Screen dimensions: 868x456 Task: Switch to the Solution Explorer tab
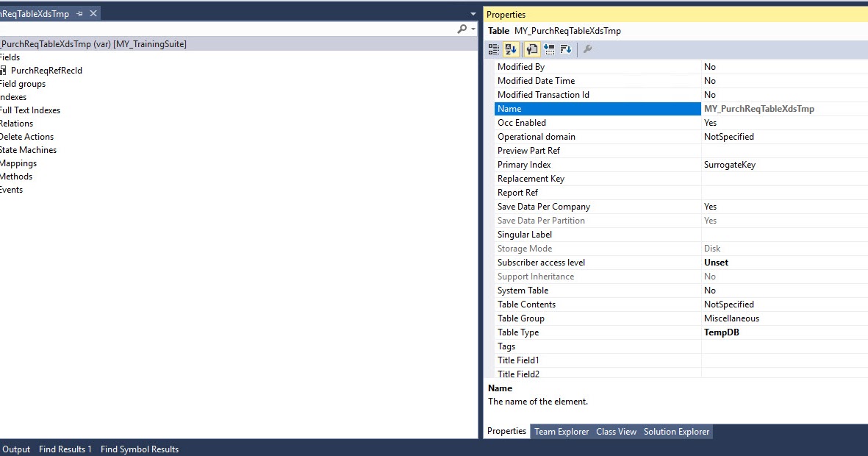point(676,432)
